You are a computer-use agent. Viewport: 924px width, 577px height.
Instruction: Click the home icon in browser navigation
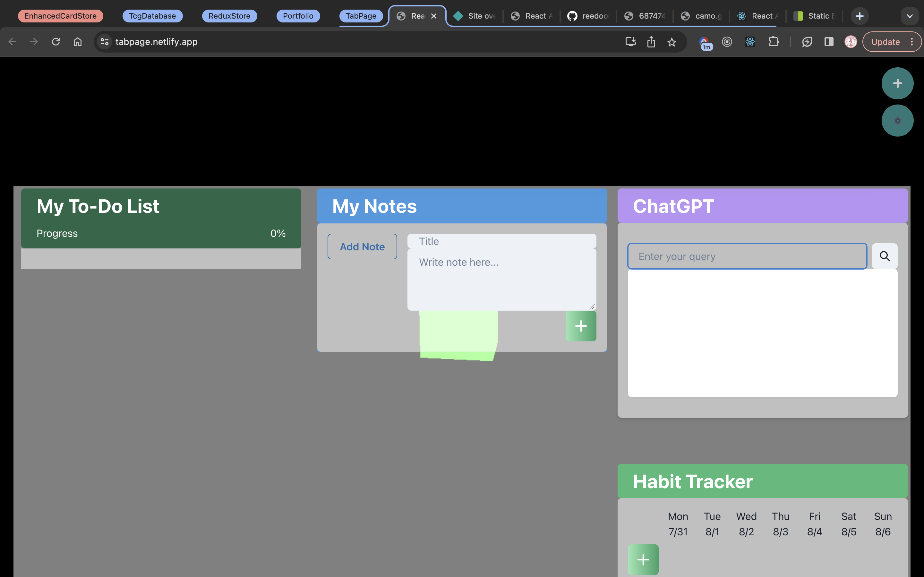(x=77, y=42)
